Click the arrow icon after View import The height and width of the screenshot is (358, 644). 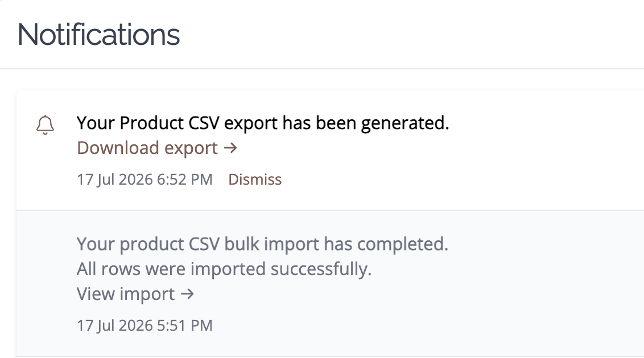[187, 294]
